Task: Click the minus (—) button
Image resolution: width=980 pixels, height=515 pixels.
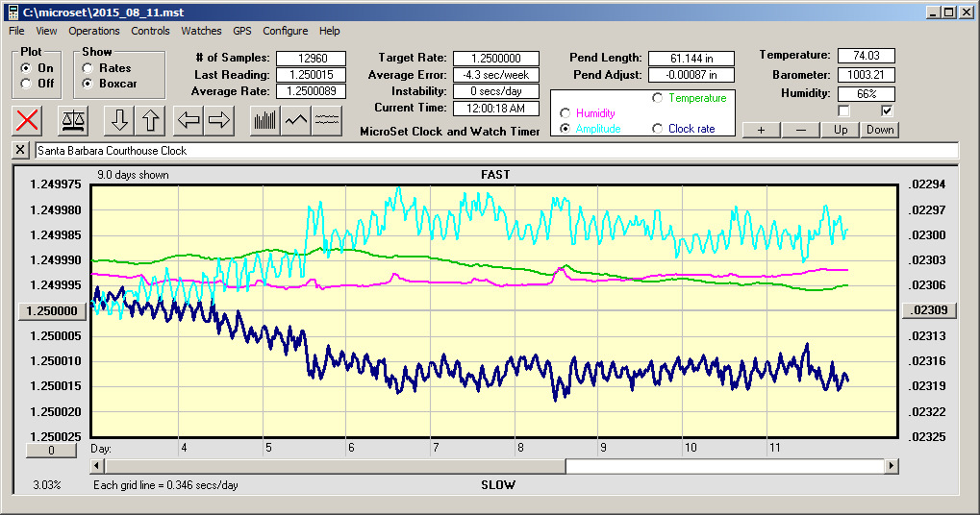Action: (x=800, y=130)
